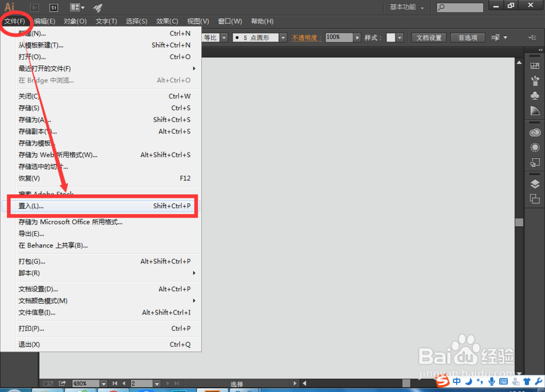Open the 样式 graphic style dropdown arrow
This screenshot has width=545, height=392.
click(x=399, y=38)
